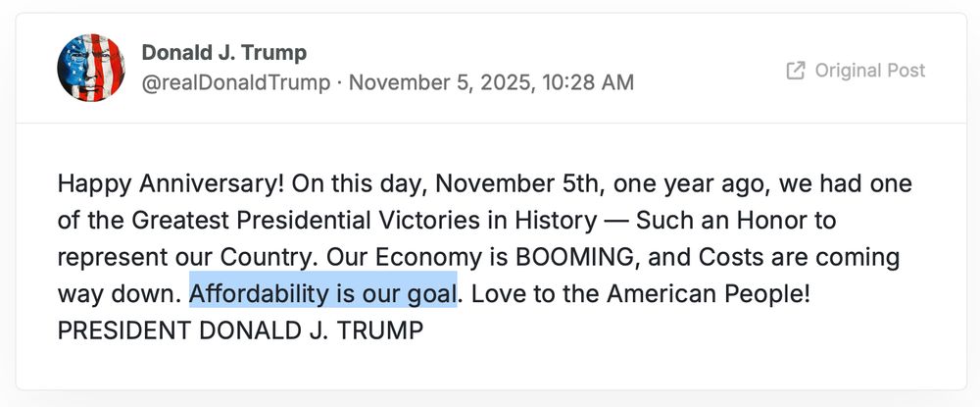Screen dimensions: 980x407
Task: Click the flag-painted profile avatar
Action: pyautogui.click(x=91, y=68)
